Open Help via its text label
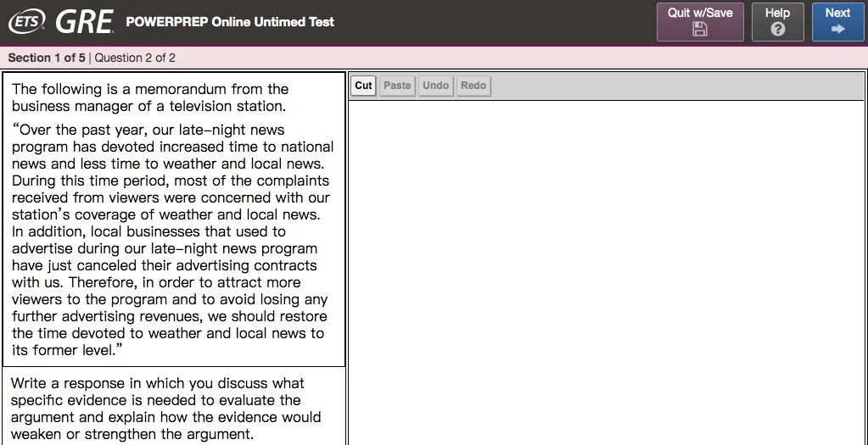This screenshot has width=868, height=445. 777,13
